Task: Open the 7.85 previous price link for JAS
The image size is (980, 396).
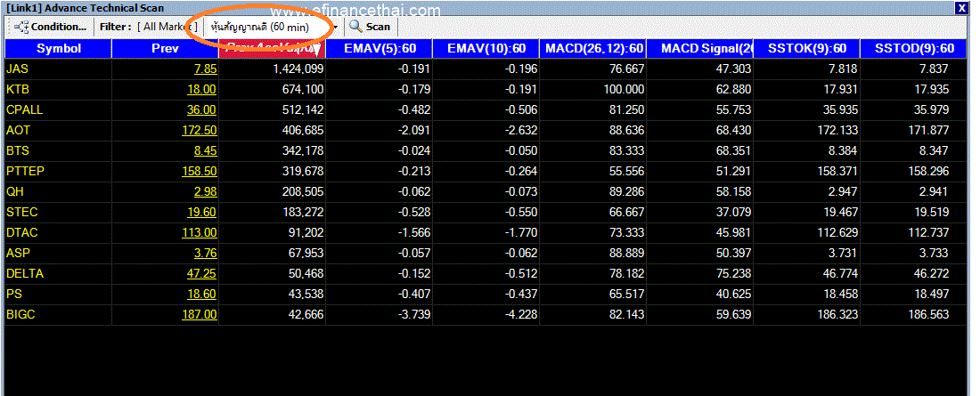Action: click(205, 69)
